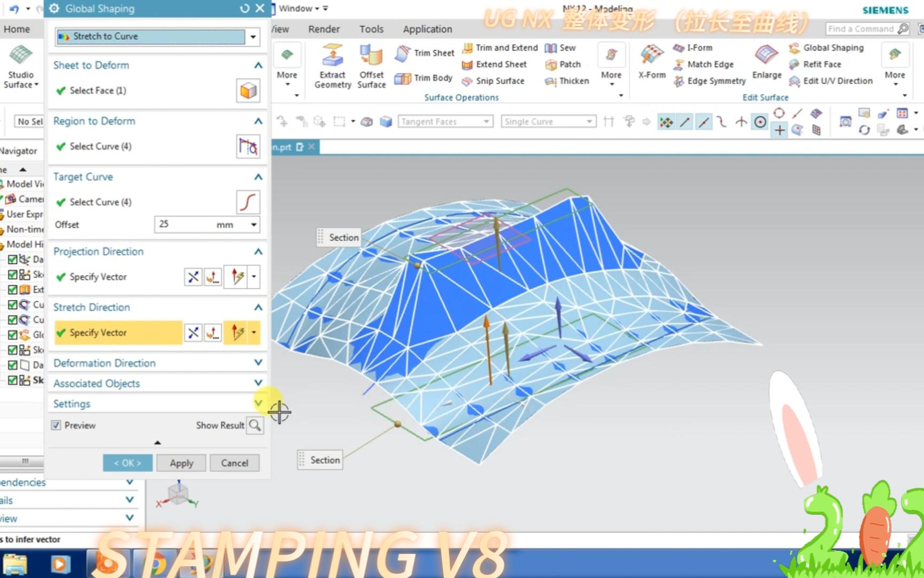Click the Sew command

click(560, 48)
